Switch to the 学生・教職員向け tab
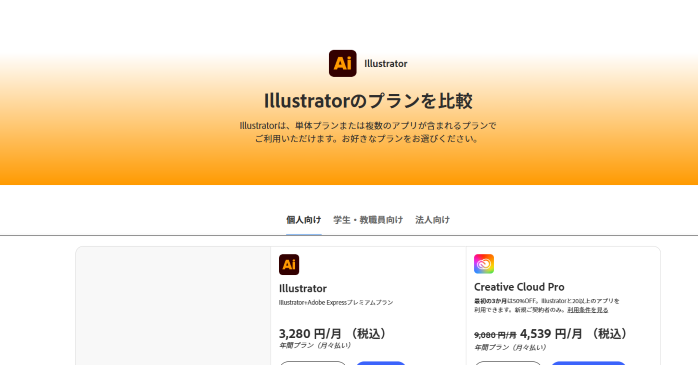Image resolution: width=698 pixels, height=365 pixels. [368, 220]
